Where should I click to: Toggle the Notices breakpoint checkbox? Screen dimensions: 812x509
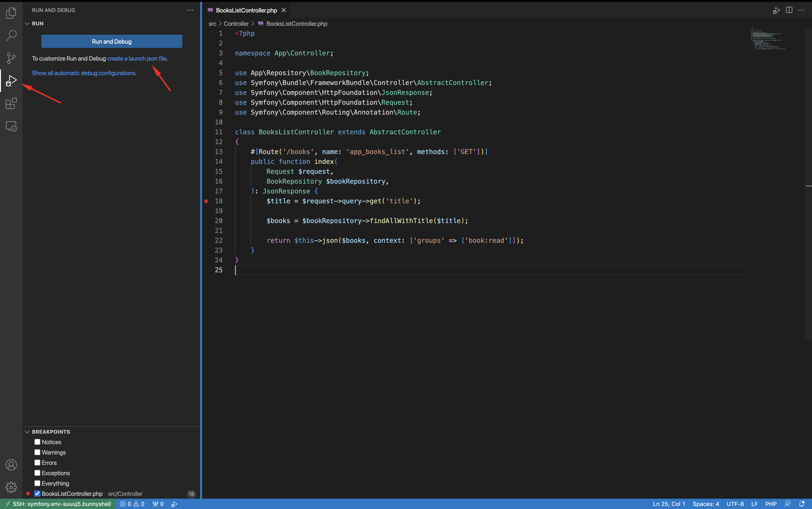(x=37, y=442)
